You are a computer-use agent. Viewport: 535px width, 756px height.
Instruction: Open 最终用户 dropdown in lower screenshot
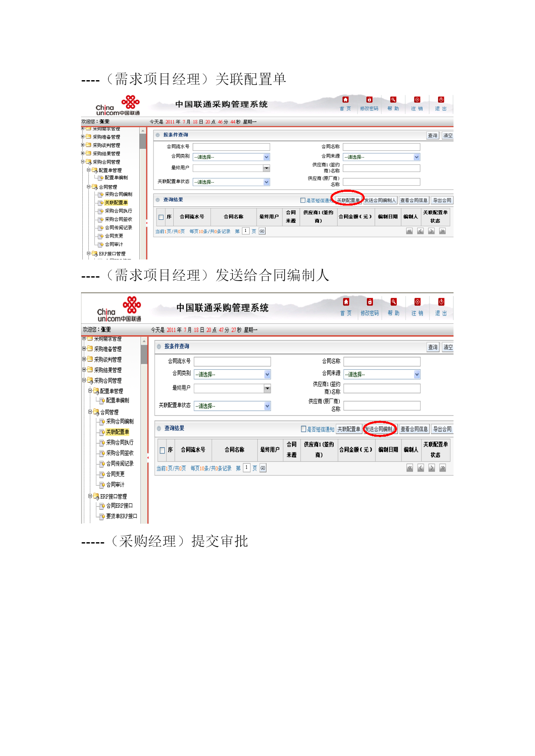(x=267, y=389)
